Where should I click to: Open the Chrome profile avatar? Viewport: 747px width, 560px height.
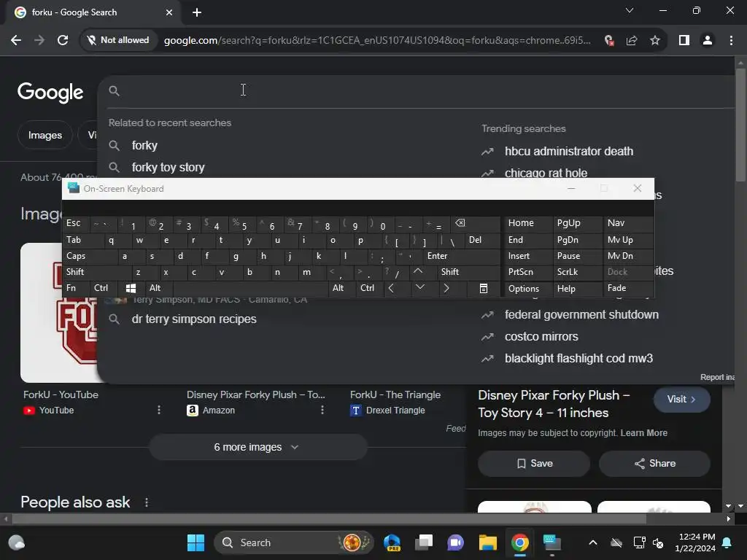[x=708, y=41]
